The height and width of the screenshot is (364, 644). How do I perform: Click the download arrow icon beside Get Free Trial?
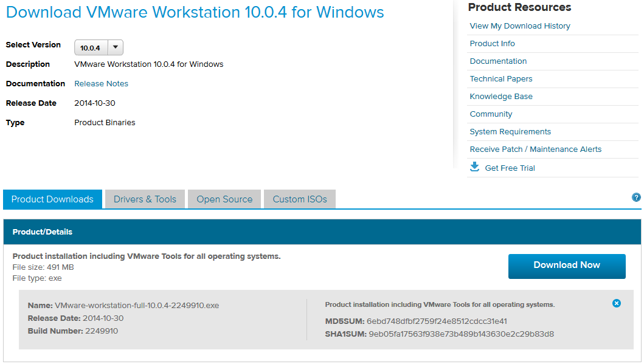coord(474,167)
